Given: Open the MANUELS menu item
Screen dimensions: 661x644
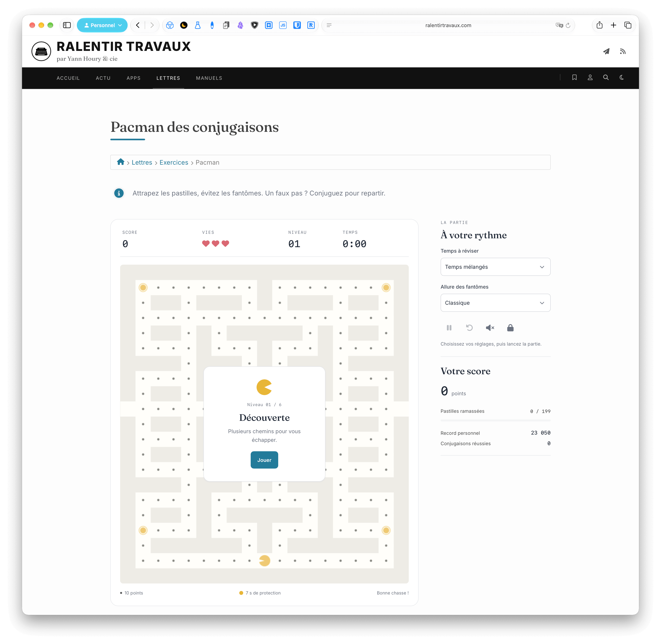Looking at the screenshot, I should (x=209, y=78).
